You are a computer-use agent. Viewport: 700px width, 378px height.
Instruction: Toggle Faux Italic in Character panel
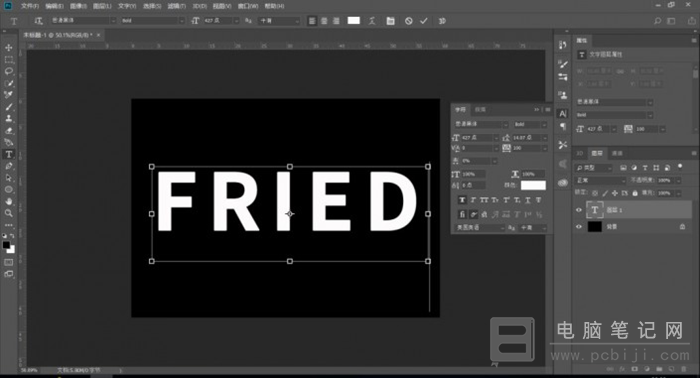tap(473, 200)
